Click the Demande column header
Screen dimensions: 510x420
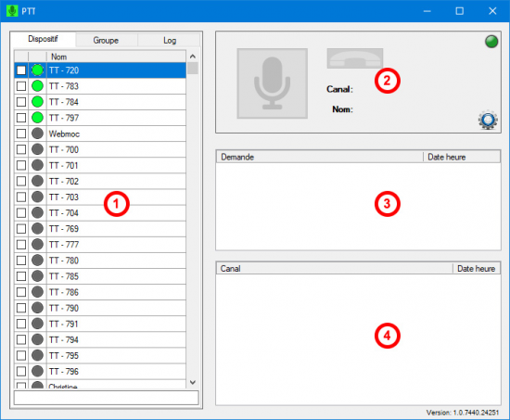[x=320, y=157]
